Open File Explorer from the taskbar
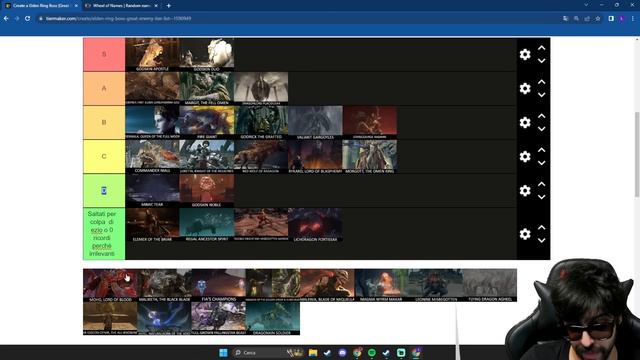The height and width of the screenshot is (360, 640). [x=313, y=353]
